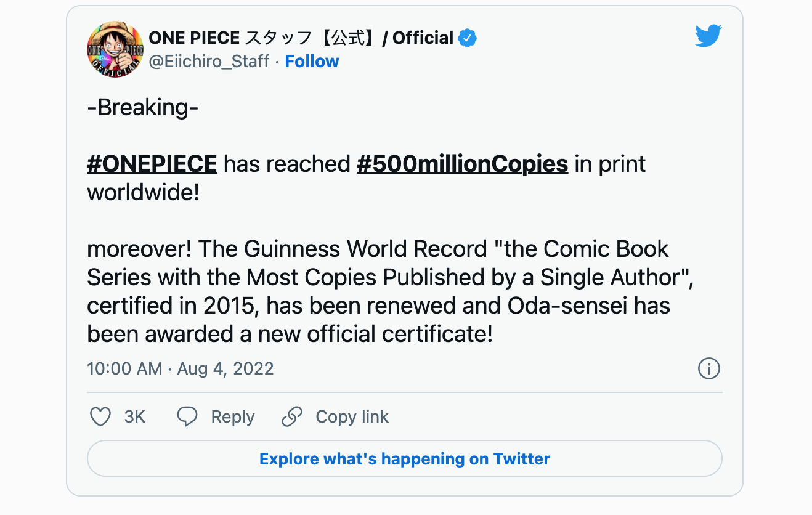Follow @Eiichiro_Staff via the Follow link
Viewport: 812px width, 515px height.
pyautogui.click(x=312, y=61)
